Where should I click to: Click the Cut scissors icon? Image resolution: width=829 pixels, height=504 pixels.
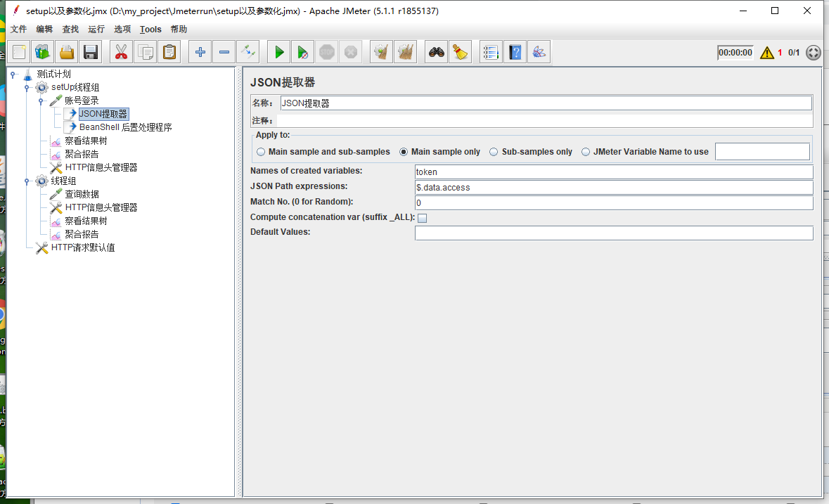tap(121, 52)
